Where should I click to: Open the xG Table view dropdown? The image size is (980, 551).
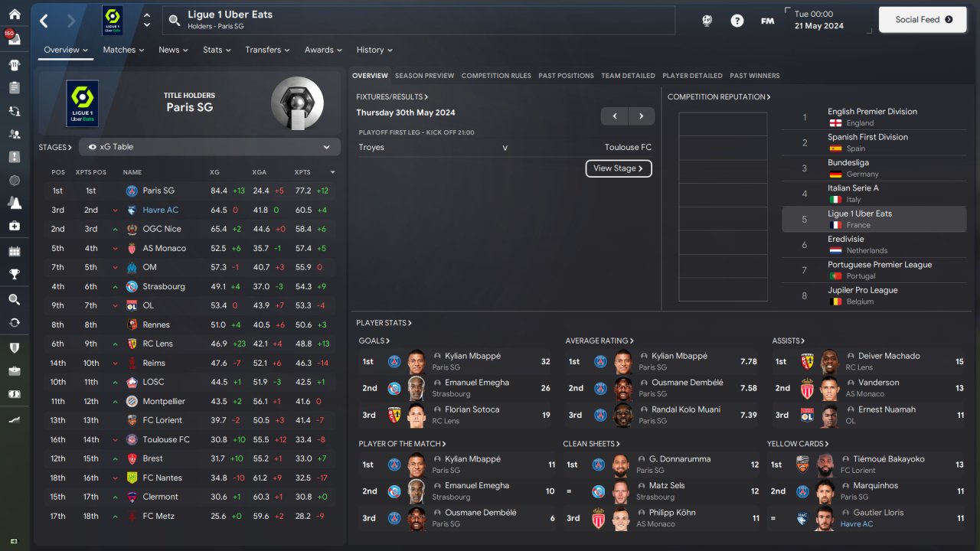210,147
